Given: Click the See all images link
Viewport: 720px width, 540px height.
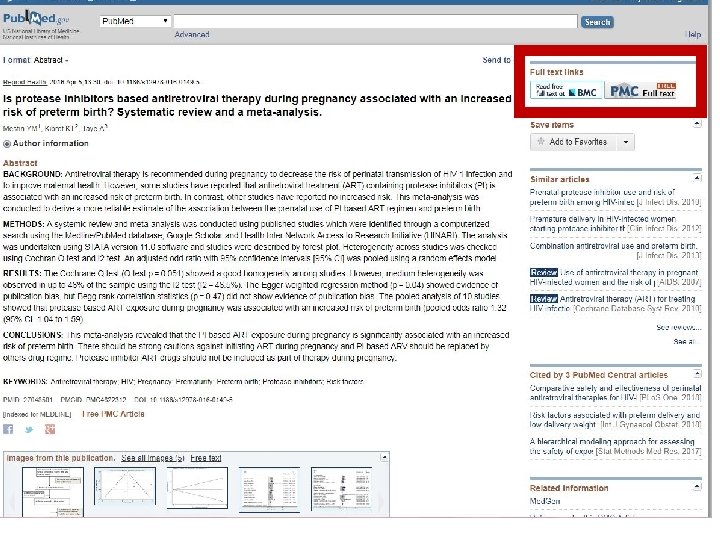Looking at the screenshot, I should [x=152, y=458].
